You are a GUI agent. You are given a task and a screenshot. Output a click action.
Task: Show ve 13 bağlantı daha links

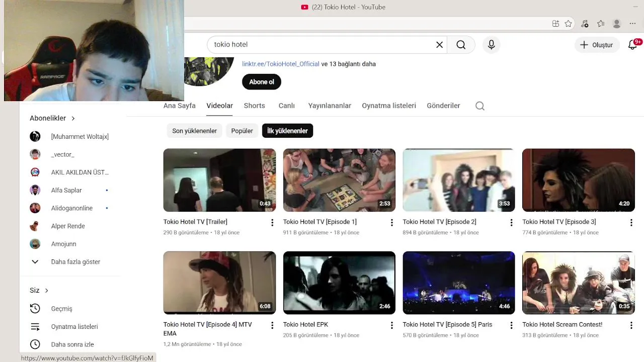click(349, 64)
